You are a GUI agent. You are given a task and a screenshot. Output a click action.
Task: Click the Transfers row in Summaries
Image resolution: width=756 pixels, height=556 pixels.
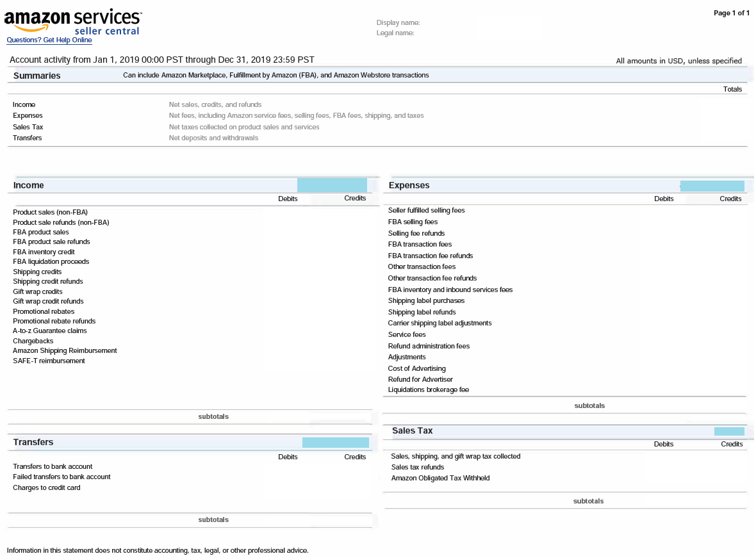[x=27, y=138]
